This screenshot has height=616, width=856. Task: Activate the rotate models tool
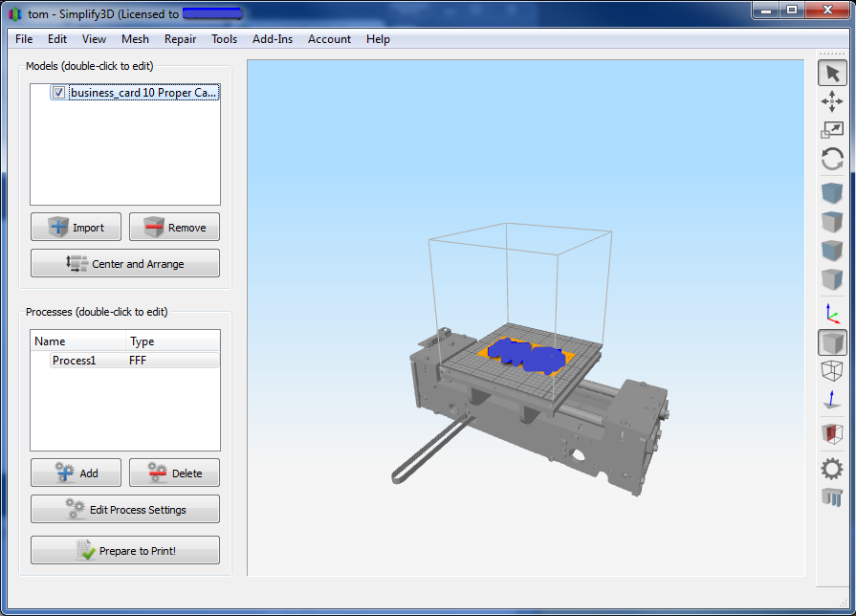832,160
